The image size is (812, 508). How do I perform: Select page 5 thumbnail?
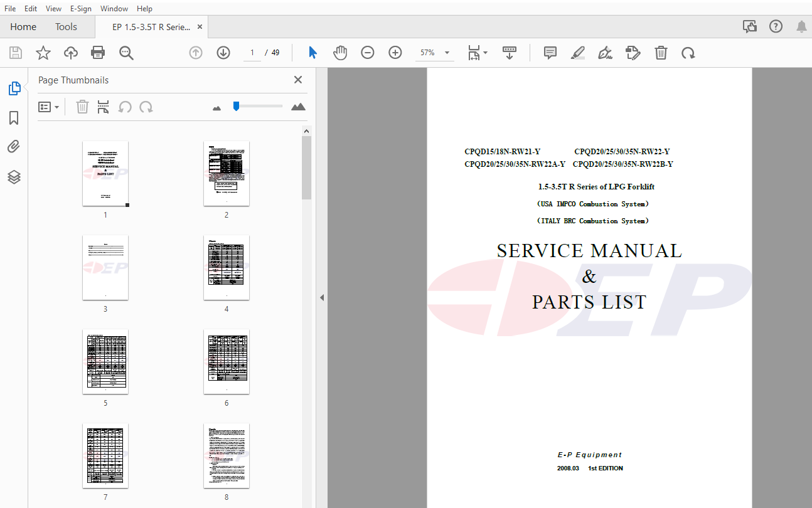105,362
